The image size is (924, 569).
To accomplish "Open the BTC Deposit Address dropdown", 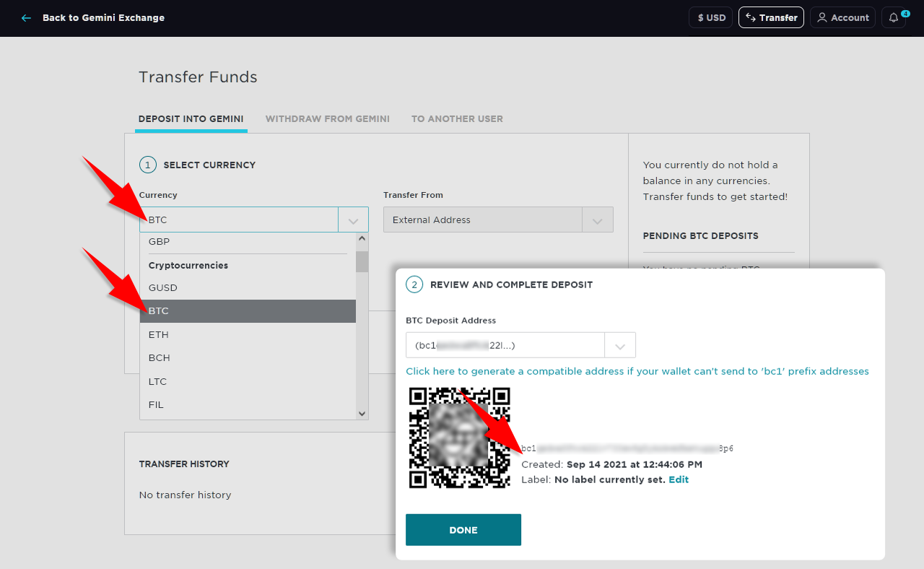I will point(520,345).
